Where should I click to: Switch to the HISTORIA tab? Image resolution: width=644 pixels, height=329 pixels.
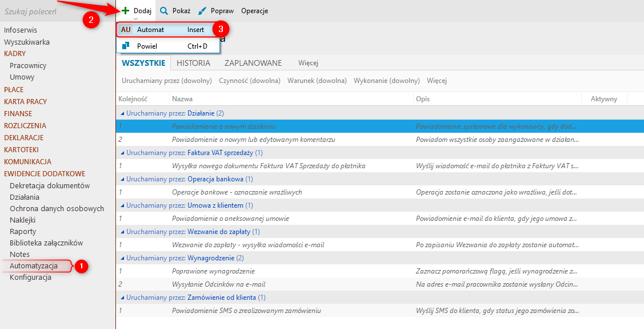click(193, 63)
